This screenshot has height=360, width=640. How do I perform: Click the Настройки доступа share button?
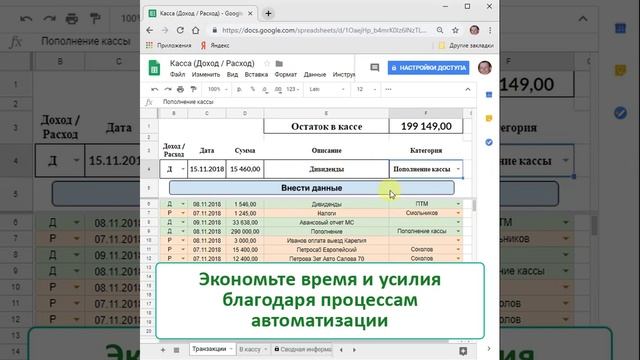pyautogui.click(x=428, y=68)
